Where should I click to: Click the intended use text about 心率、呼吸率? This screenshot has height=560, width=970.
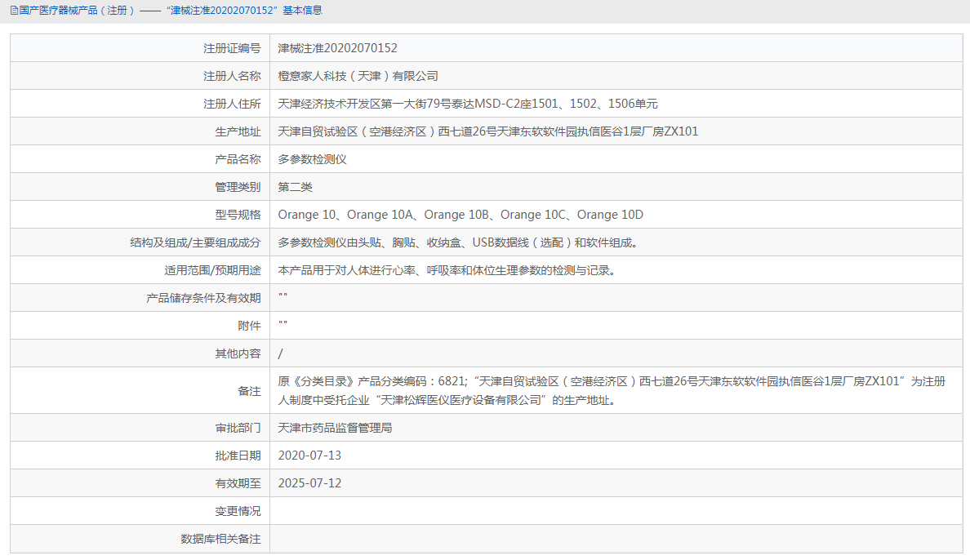448,270
